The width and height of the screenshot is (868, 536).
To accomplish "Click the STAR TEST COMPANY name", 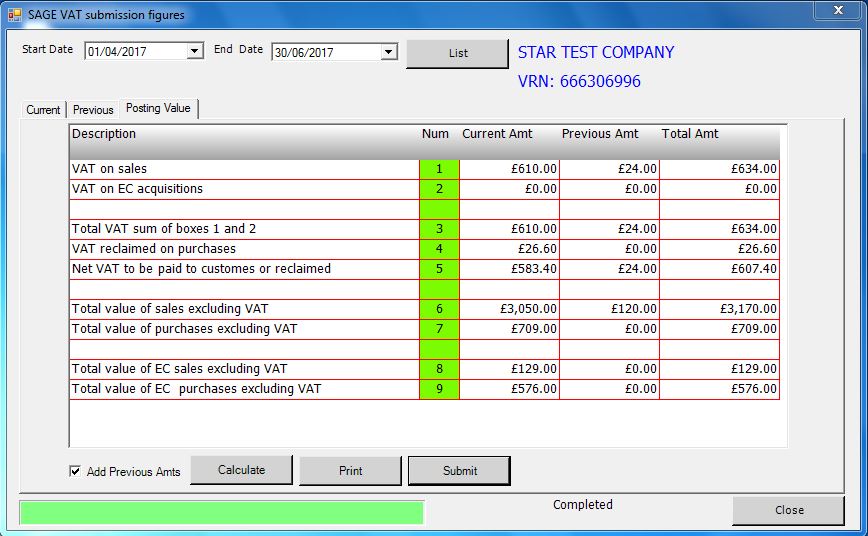I will 596,52.
